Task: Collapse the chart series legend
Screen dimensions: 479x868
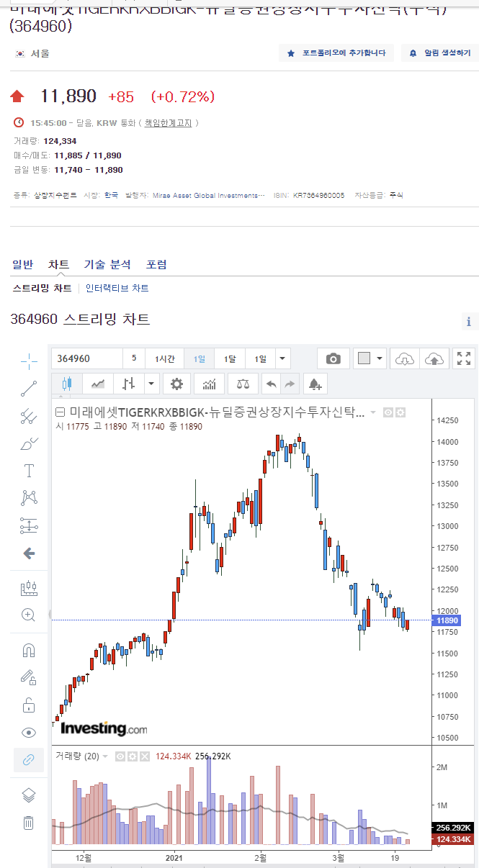Action: point(61,412)
